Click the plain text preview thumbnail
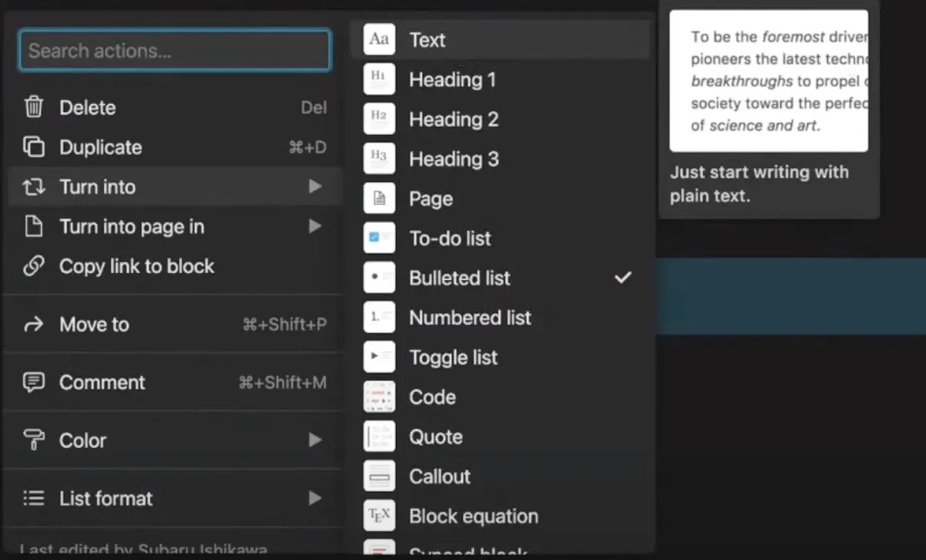The width and height of the screenshot is (926, 560). pos(768,81)
